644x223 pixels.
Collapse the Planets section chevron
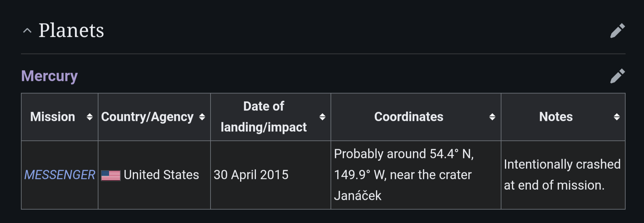tap(27, 31)
